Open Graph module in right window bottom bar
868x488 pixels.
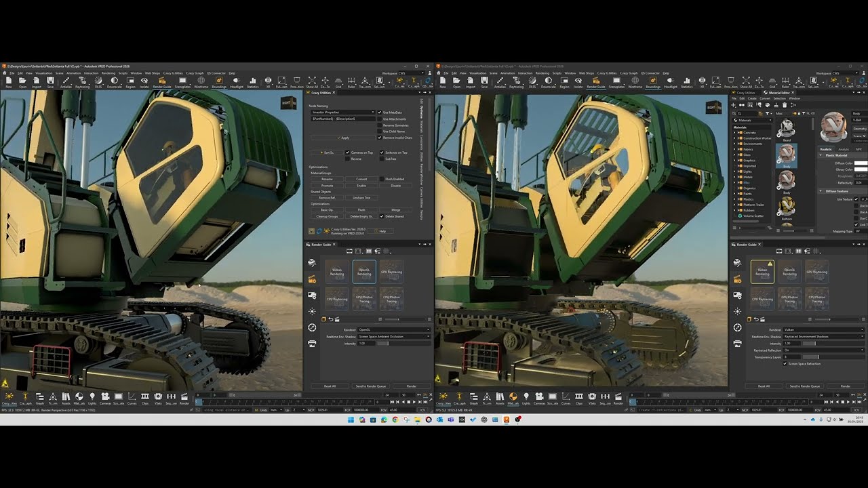point(473,399)
